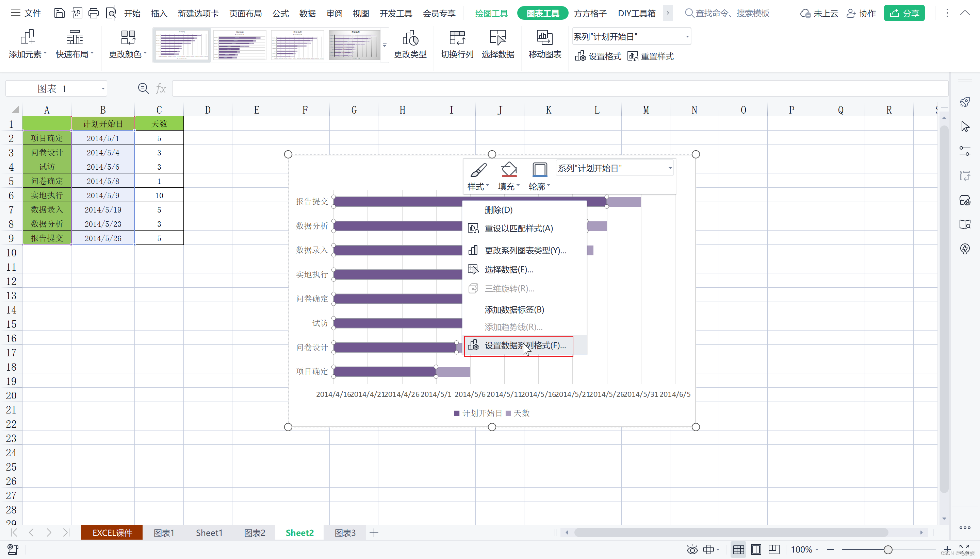Click the print icon in the quick toolbar
This screenshot has height=559, width=980.
click(x=93, y=14)
